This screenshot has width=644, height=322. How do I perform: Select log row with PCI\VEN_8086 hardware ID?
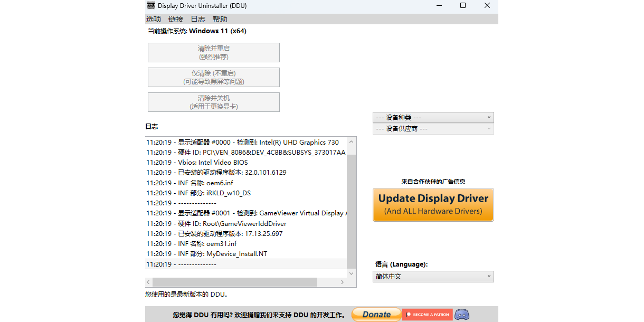pos(246,152)
